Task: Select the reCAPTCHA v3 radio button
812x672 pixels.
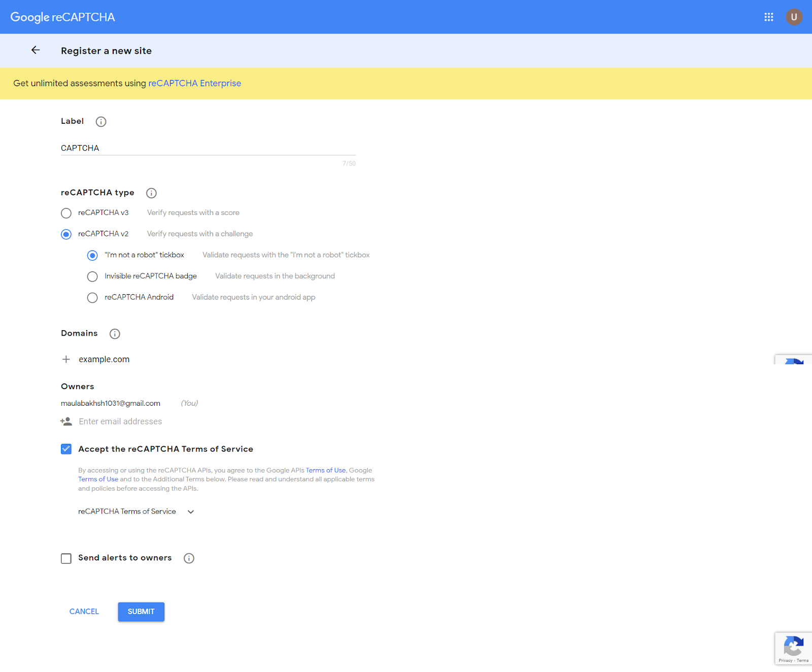Action: (x=66, y=213)
